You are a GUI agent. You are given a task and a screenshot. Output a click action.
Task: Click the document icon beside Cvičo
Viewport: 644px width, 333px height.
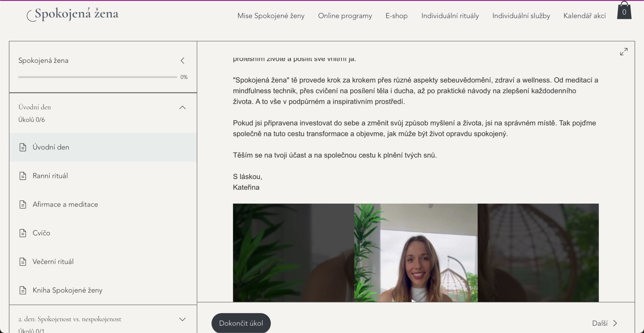pos(23,233)
